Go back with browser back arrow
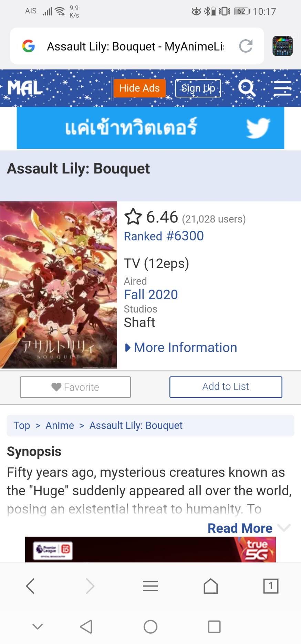Viewport: 301px width, 644px height. (x=30, y=586)
